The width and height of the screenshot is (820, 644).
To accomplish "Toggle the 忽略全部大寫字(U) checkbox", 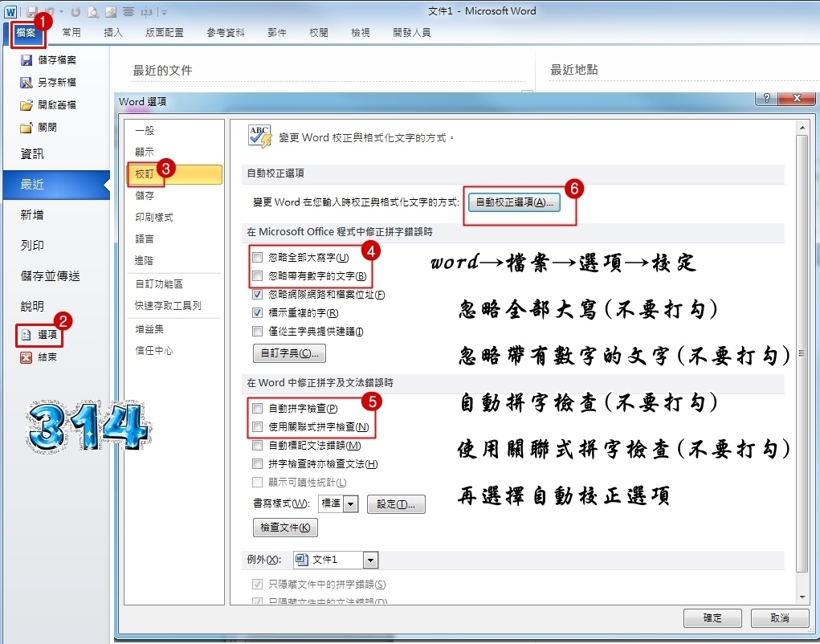I will (x=257, y=257).
